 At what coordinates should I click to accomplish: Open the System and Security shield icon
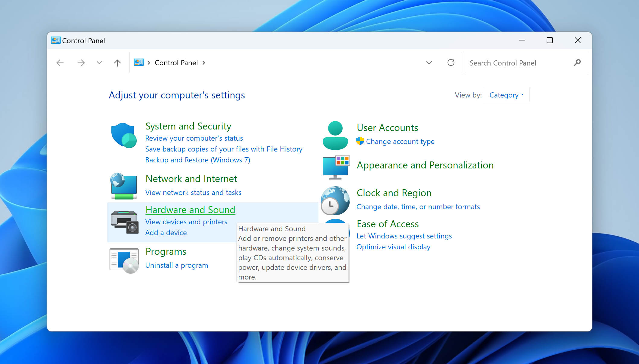click(124, 135)
